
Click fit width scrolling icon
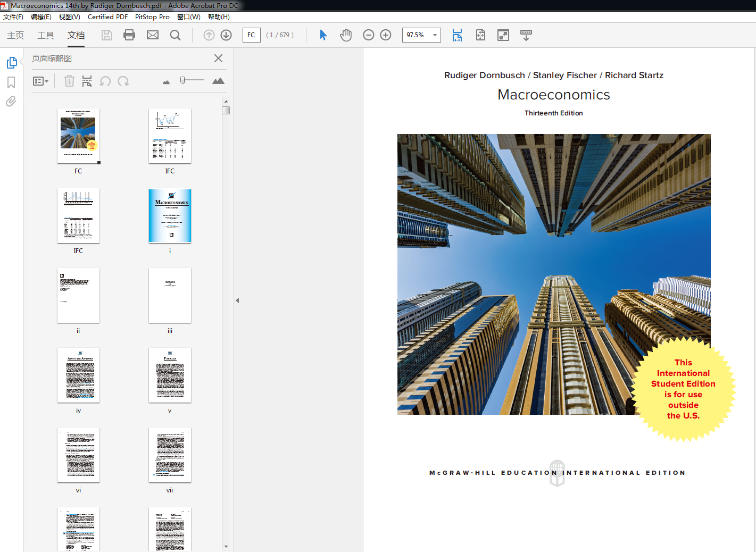[457, 35]
